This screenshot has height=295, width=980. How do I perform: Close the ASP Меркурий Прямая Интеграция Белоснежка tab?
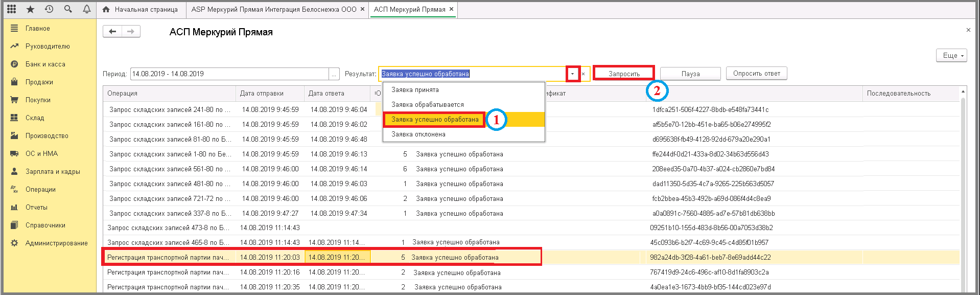pyautogui.click(x=363, y=9)
